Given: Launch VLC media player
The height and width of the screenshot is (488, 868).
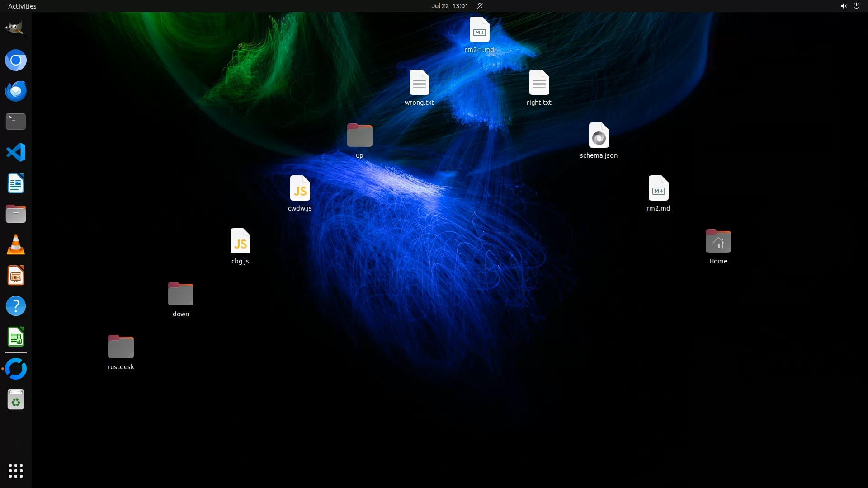Looking at the screenshot, I should (x=15, y=244).
